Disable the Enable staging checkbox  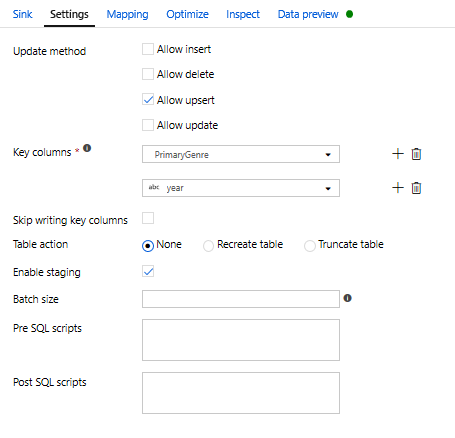point(148,271)
